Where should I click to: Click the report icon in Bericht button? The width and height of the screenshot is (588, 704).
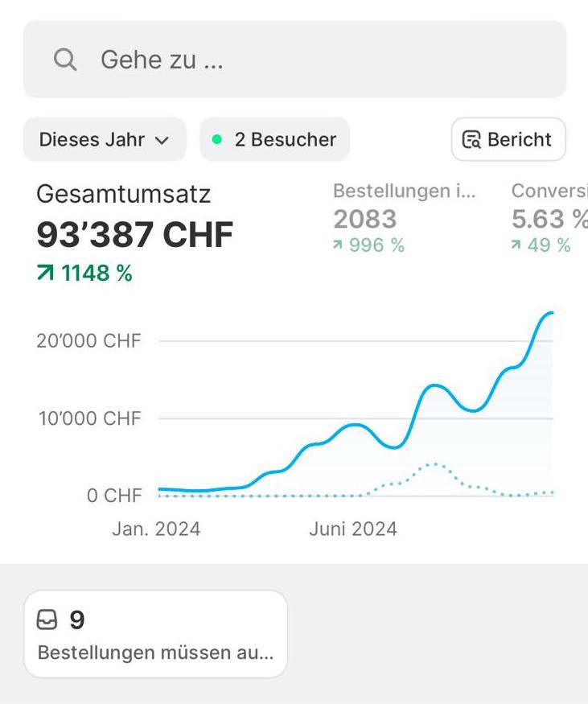pos(471,140)
